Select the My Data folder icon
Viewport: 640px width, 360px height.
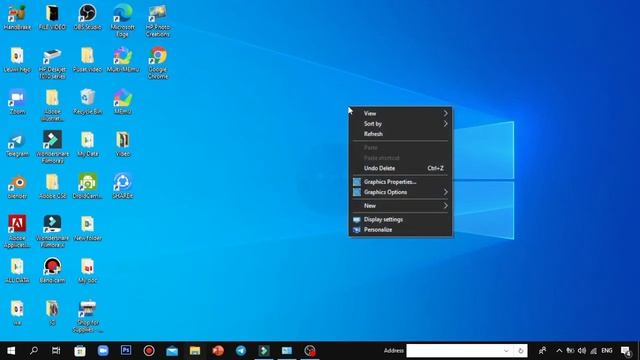pyautogui.click(x=87, y=144)
